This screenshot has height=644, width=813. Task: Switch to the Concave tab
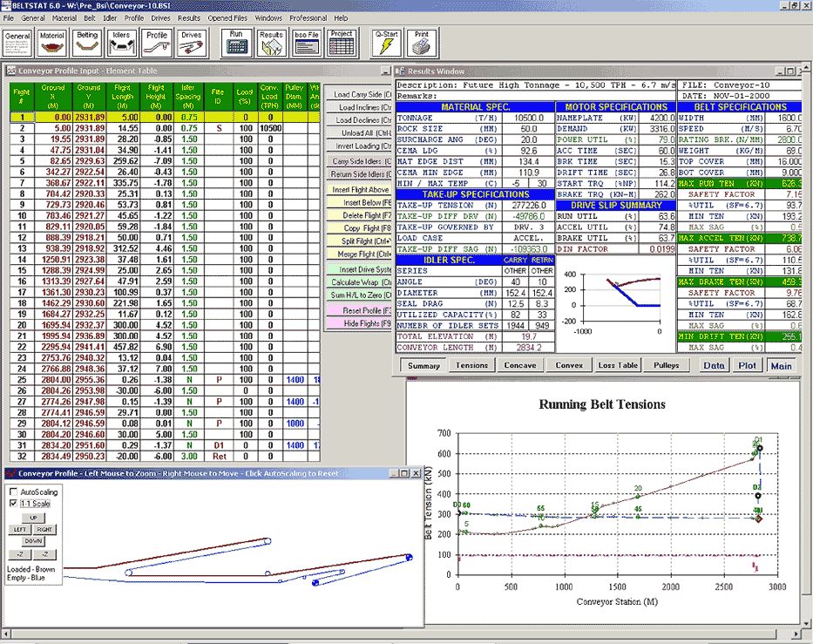[520, 365]
